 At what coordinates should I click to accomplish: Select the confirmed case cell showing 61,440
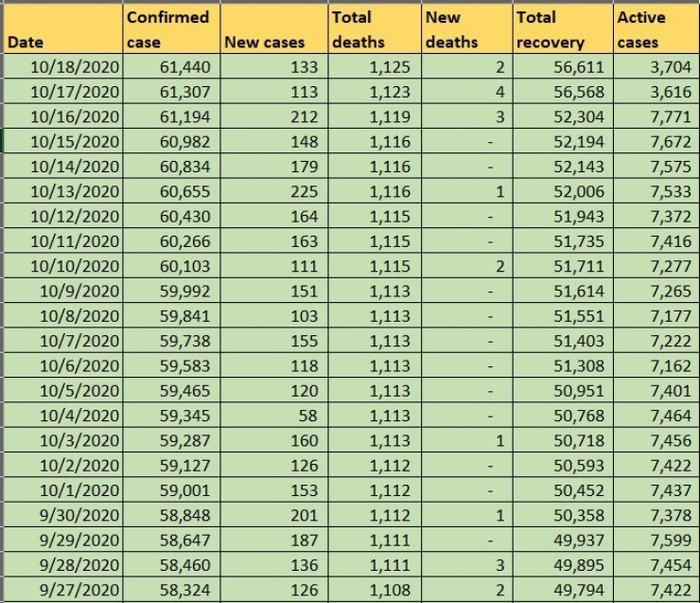[170, 67]
